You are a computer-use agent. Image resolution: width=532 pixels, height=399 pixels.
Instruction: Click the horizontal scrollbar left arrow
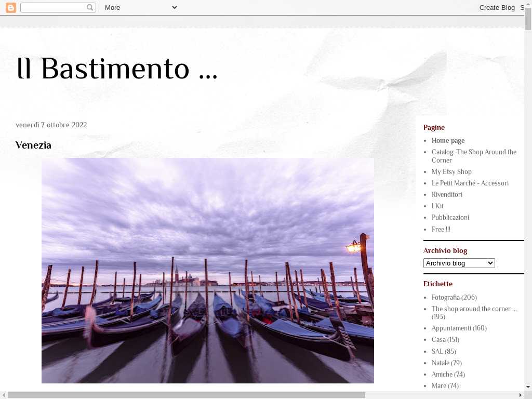click(4, 395)
